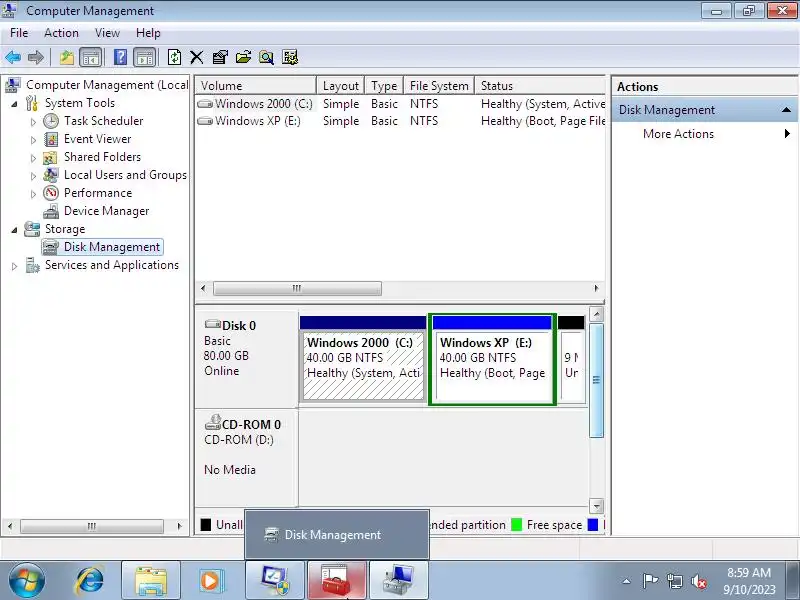
Task: Select the Shared Folders icon
Action: 50,157
